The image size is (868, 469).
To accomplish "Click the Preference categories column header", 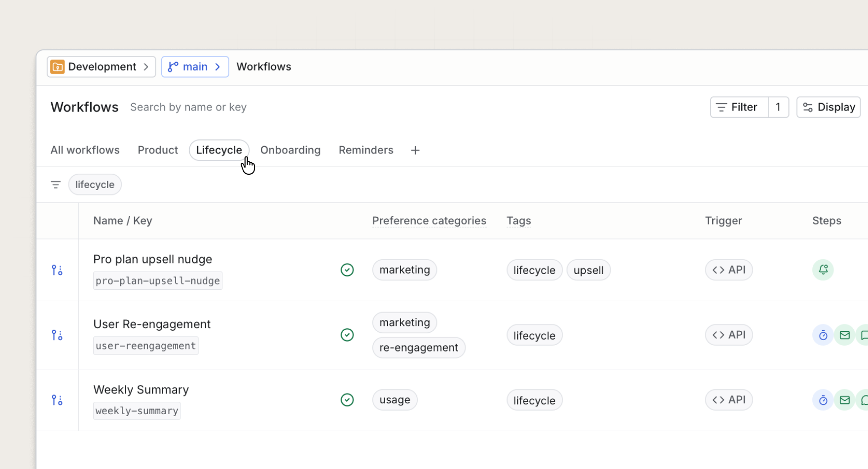I will (429, 221).
